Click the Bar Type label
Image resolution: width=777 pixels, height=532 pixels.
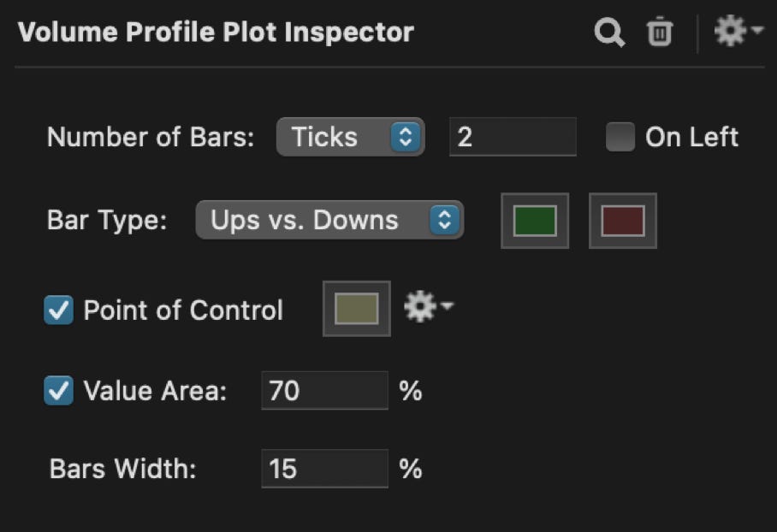(x=107, y=221)
